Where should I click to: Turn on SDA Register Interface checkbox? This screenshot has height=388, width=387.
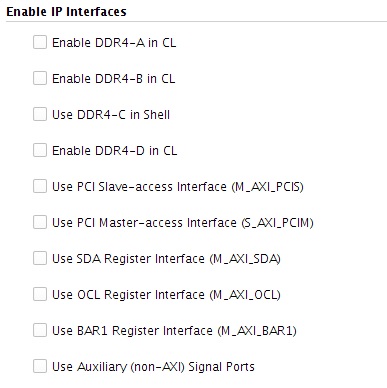click(40, 258)
